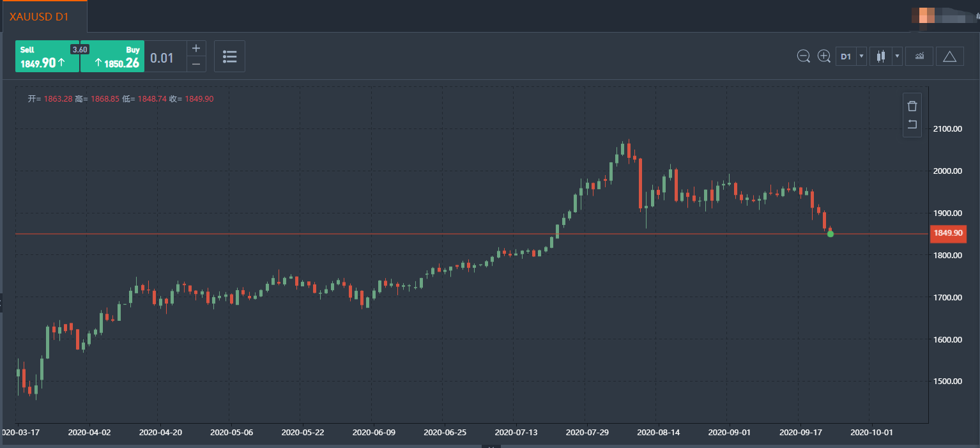980x448 pixels.
Task: Increase lot size with the plus button
Action: click(196, 49)
